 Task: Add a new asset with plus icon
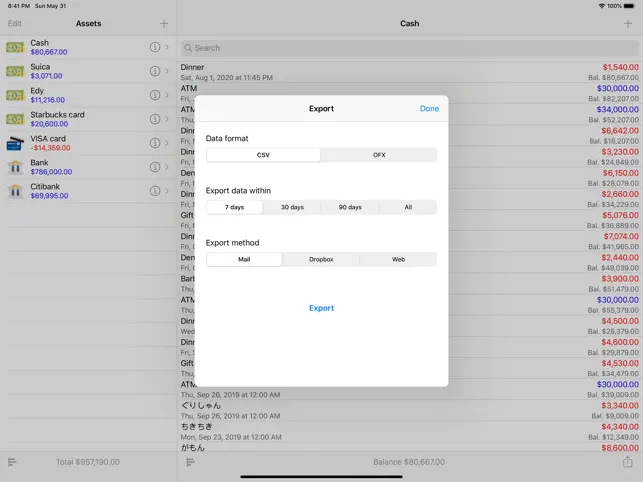click(164, 23)
